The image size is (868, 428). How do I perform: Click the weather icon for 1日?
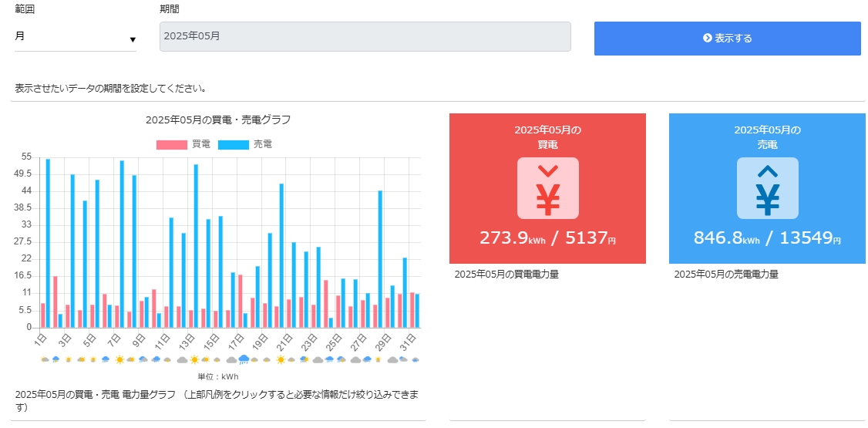[45, 360]
